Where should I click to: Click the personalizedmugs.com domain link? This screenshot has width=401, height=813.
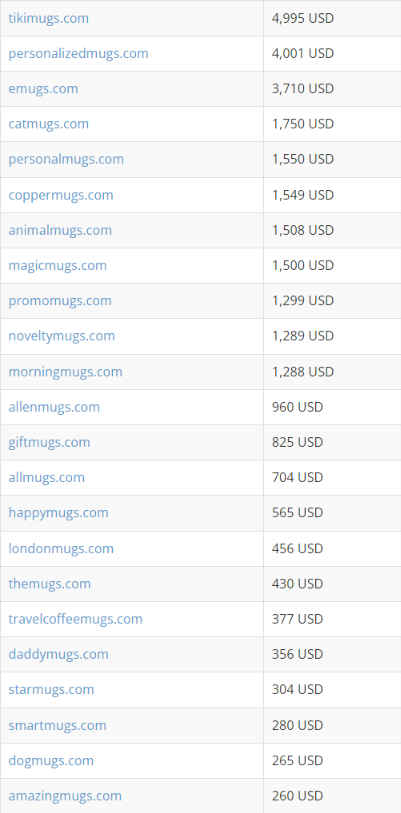click(x=78, y=53)
